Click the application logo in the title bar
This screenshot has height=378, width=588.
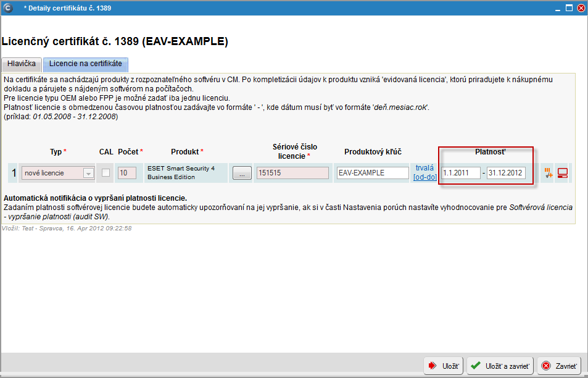[x=7, y=8]
